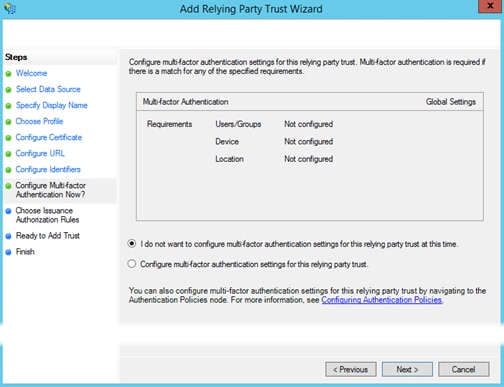Select 'Configure multi-factor authentication settings' radio option
Screen dimensions: 504x387
132,264
